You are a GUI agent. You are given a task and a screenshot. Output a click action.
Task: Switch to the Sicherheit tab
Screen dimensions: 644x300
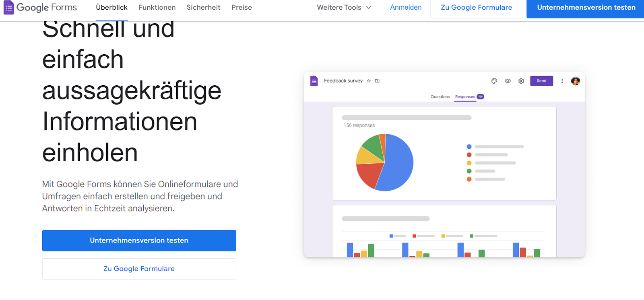[x=203, y=7]
